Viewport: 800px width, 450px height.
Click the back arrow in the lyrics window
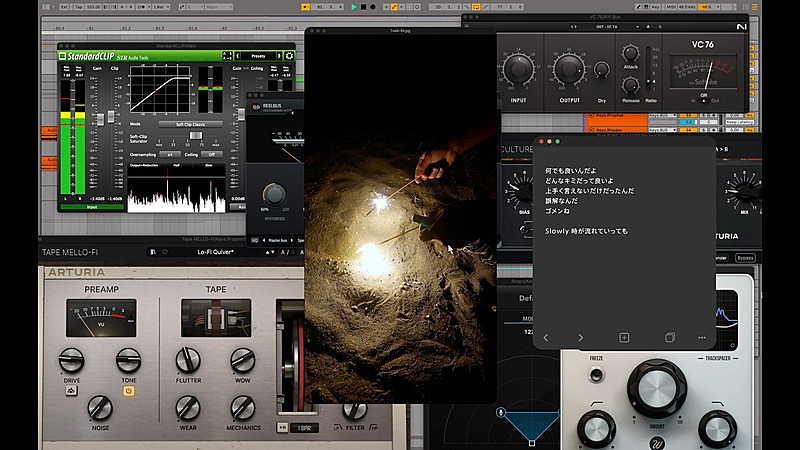pyautogui.click(x=546, y=338)
